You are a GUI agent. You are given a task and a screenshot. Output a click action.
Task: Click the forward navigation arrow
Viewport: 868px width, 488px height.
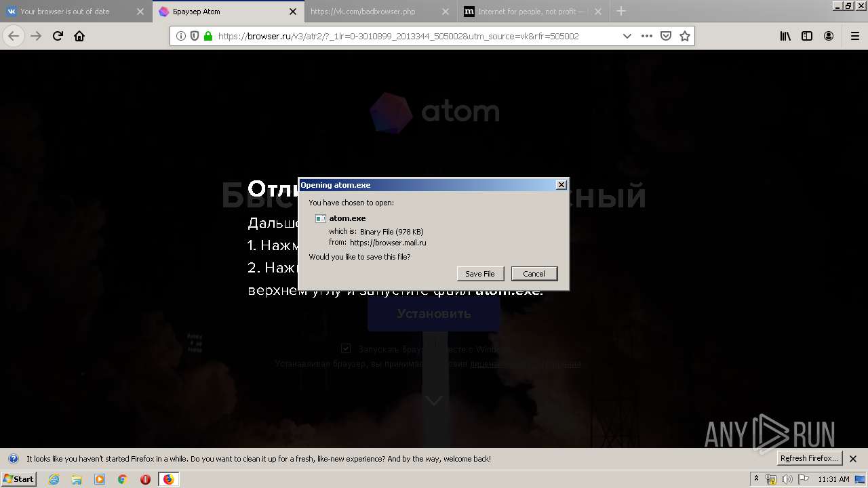[36, 36]
